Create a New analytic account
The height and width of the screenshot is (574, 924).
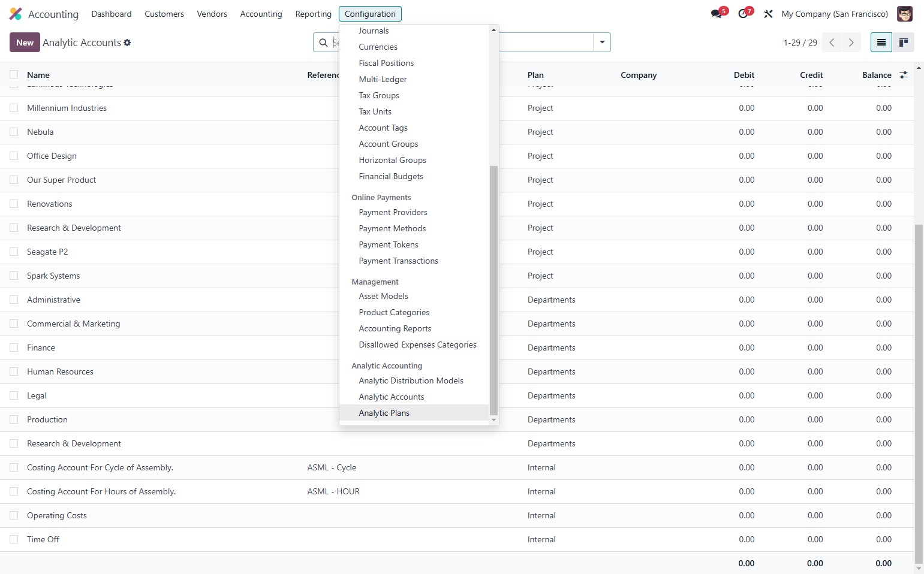pyautogui.click(x=25, y=43)
